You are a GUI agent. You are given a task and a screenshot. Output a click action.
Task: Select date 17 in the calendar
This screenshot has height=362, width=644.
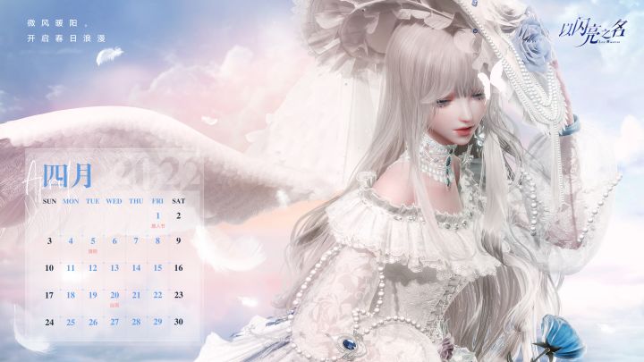[x=49, y=295]
